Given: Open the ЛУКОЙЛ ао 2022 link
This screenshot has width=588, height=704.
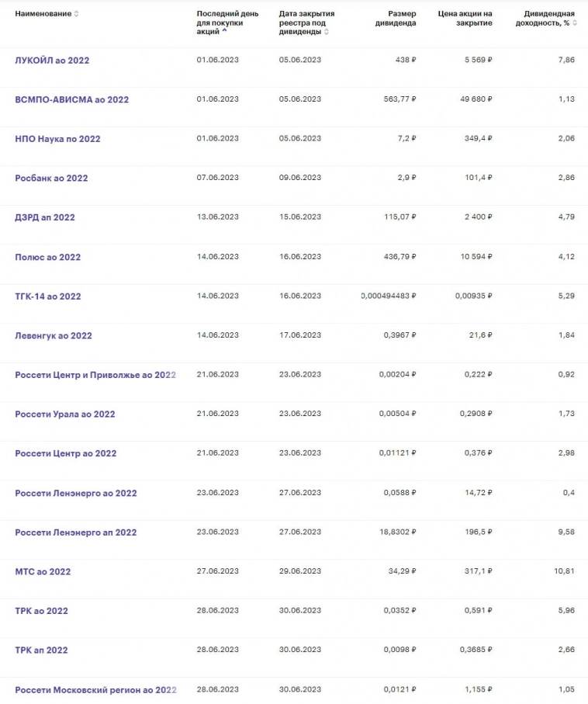Looking at the screenshot, I should (x=52, y=61).
